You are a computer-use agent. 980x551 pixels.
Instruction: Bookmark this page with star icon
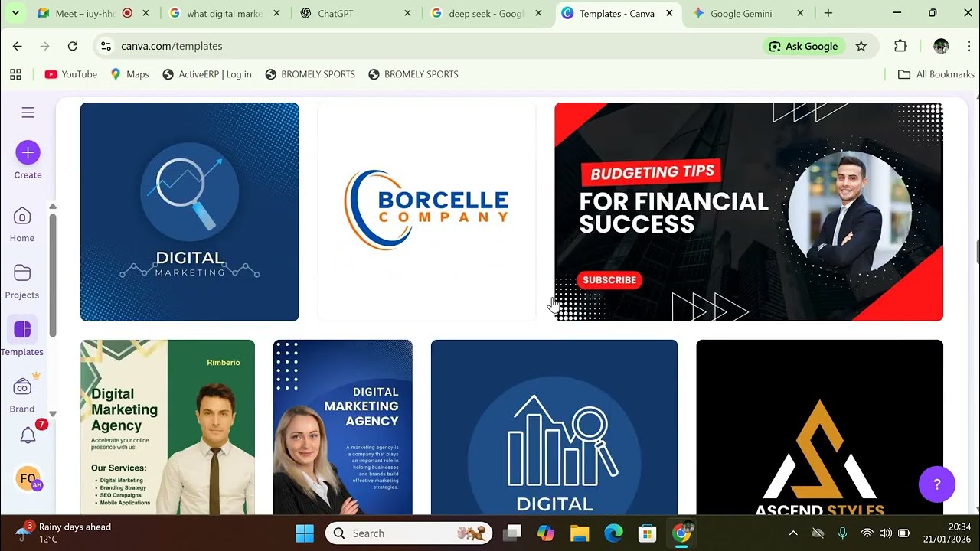tap(861, 46)
